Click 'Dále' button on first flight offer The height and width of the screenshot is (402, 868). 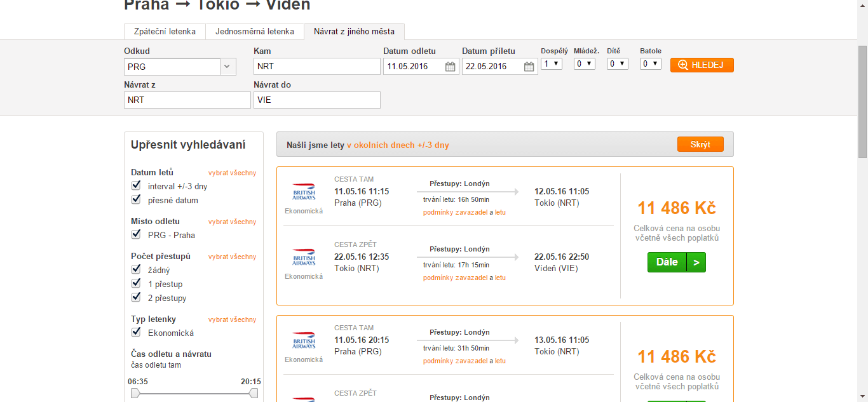click(677, 262)
